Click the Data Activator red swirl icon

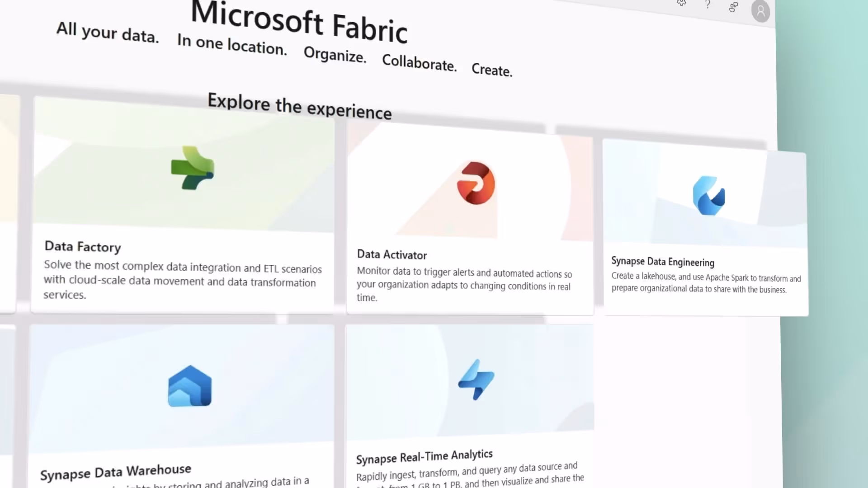pyautogui.click(x=476, y=183)
